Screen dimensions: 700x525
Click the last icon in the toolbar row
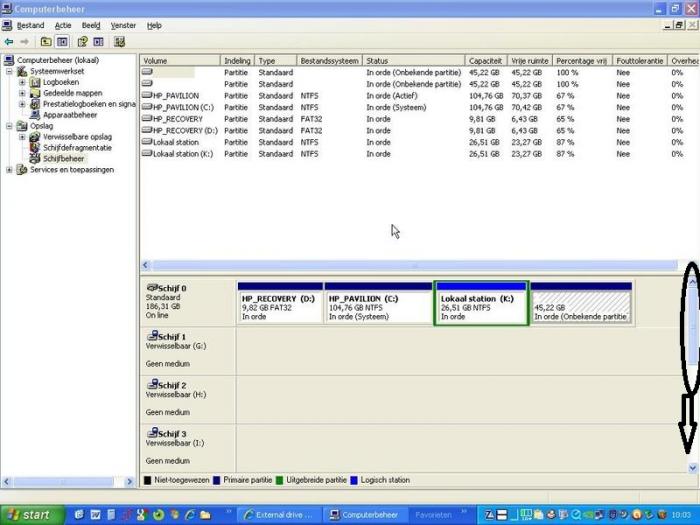click(x=119, y=42)
